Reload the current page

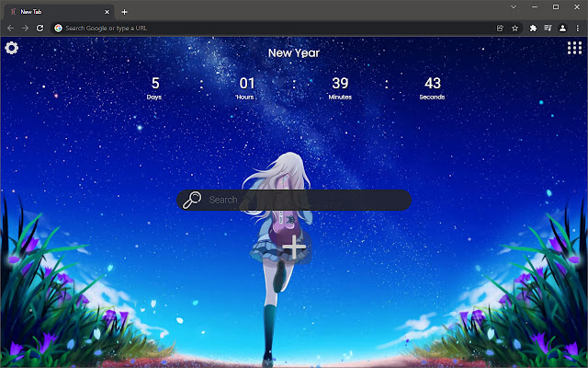pyautogui.click(x=40, y=29)
